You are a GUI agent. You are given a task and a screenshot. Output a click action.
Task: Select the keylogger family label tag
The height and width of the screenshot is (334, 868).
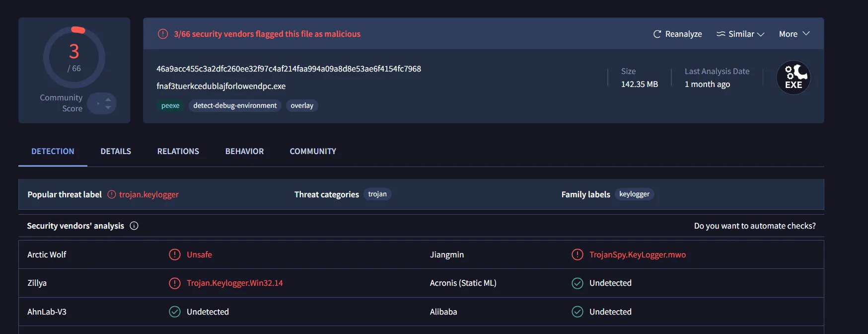[x=634, y=194]
